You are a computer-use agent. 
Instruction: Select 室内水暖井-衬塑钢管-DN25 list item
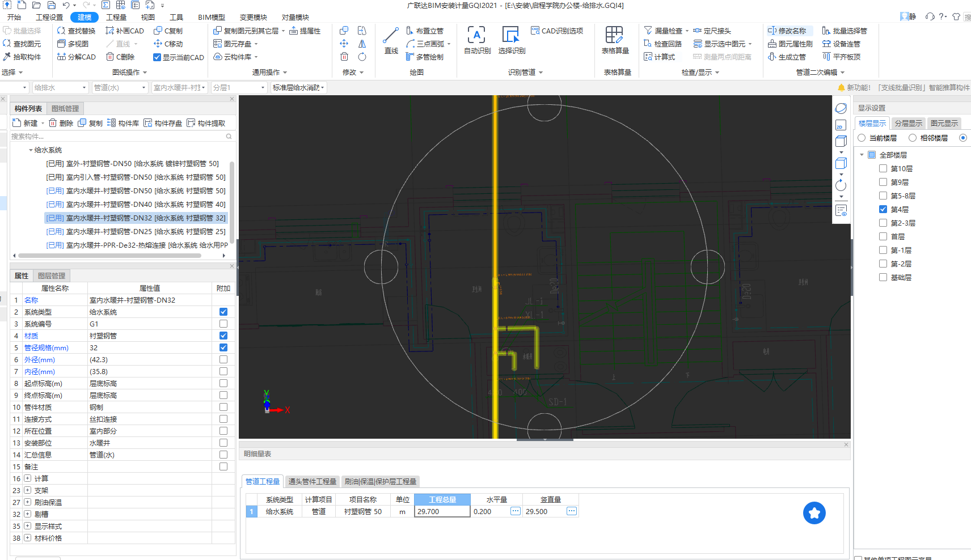pos(136,231)
